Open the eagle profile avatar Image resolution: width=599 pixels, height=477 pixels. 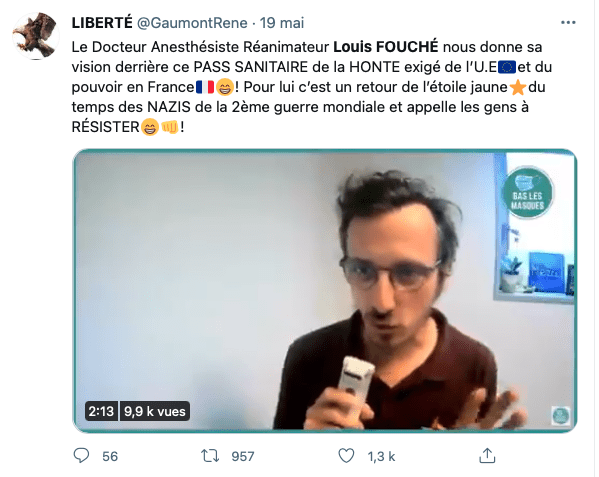[x=36, y=36]
